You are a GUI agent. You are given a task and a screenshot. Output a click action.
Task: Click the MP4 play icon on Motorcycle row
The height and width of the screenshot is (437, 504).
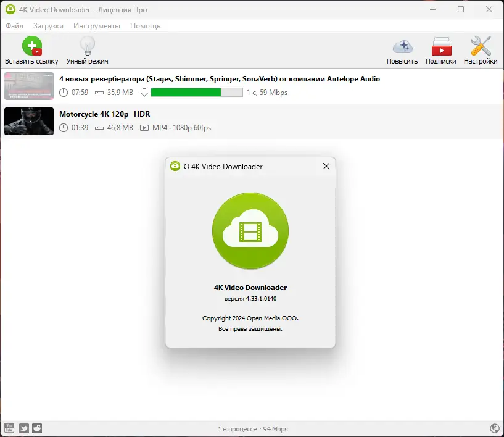tap(144, 128)
